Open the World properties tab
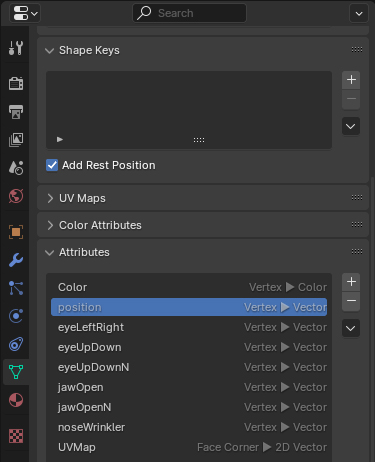375x462 pixels. tap(16, 196)
